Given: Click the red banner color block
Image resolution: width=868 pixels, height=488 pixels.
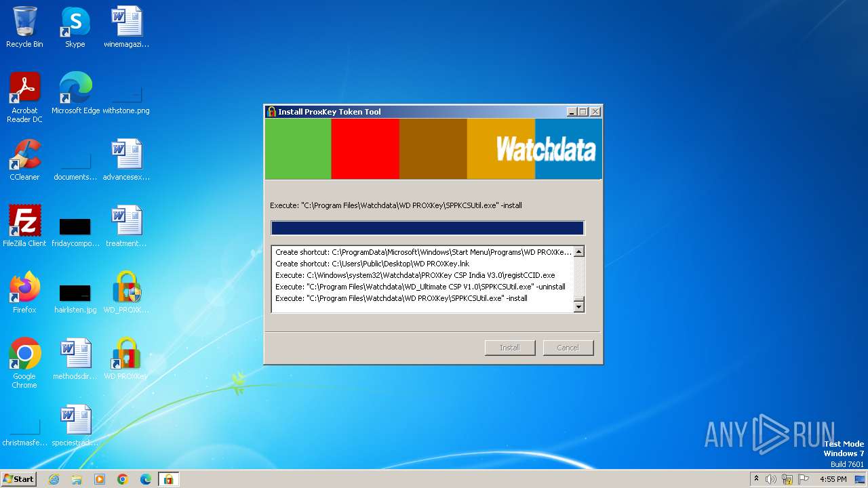Looking at the screenshot, I should tap(365, 149).
